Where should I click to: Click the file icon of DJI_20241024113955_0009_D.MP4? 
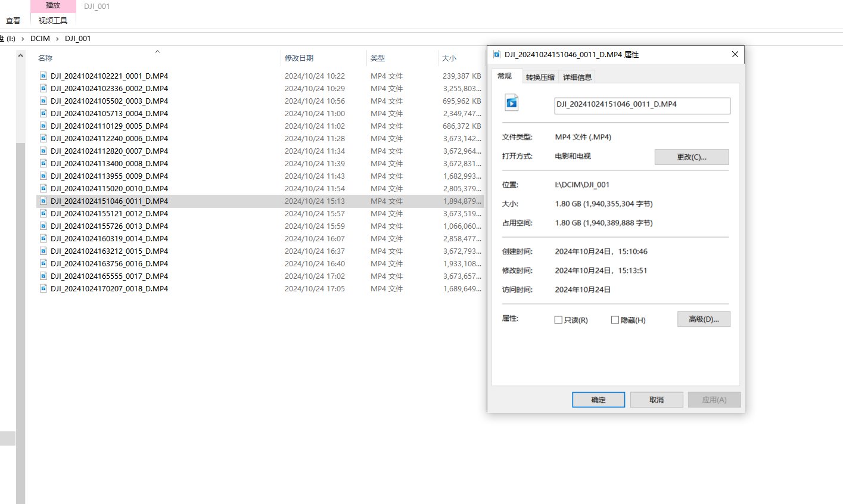[43, 176]
